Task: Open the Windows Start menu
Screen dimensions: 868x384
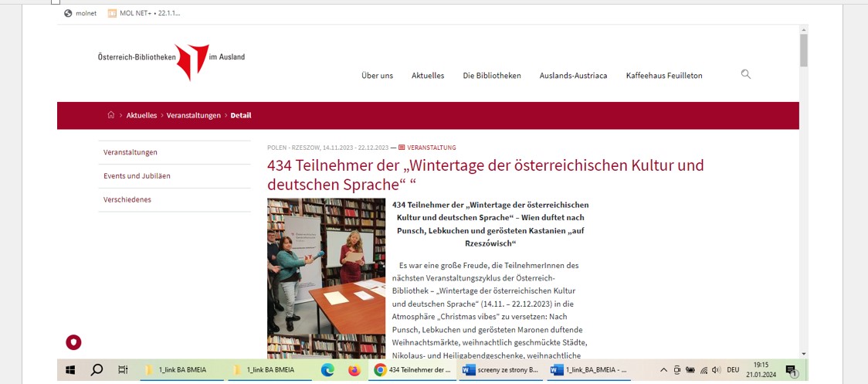Action: click(70, 370)
